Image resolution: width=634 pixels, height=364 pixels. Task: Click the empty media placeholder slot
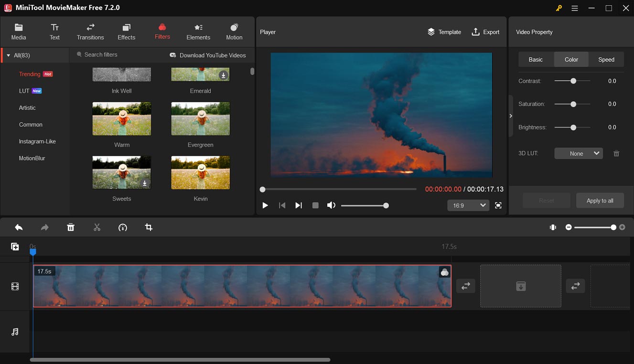coord(521,286)
